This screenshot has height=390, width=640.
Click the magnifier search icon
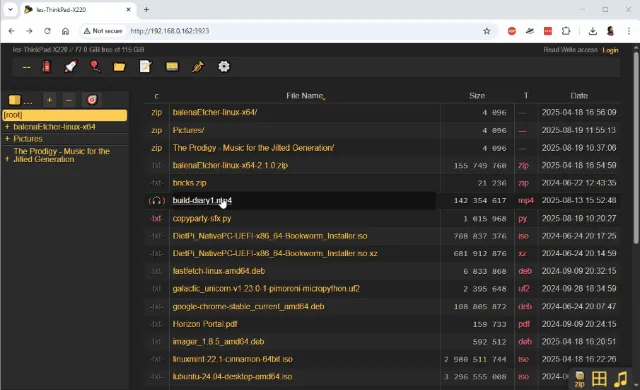pyautogui.click(x=95, y=66)
